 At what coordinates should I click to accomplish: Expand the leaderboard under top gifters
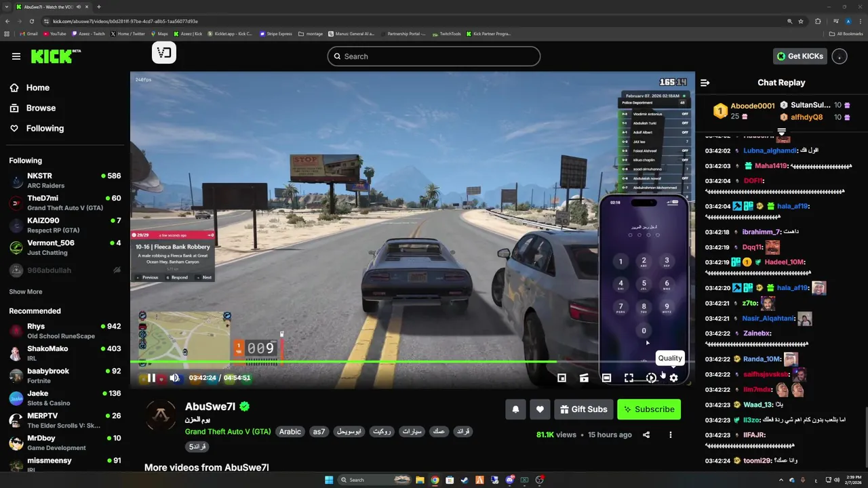pos(781,131)
